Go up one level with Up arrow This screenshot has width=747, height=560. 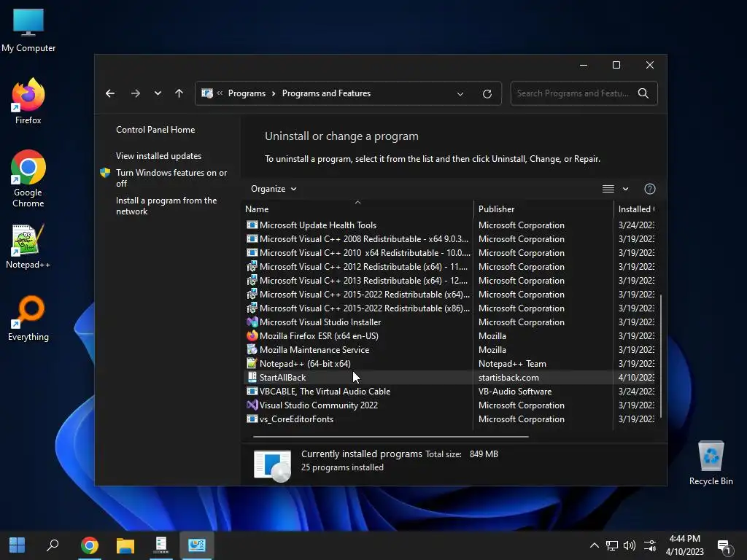(x=179, y=93)
